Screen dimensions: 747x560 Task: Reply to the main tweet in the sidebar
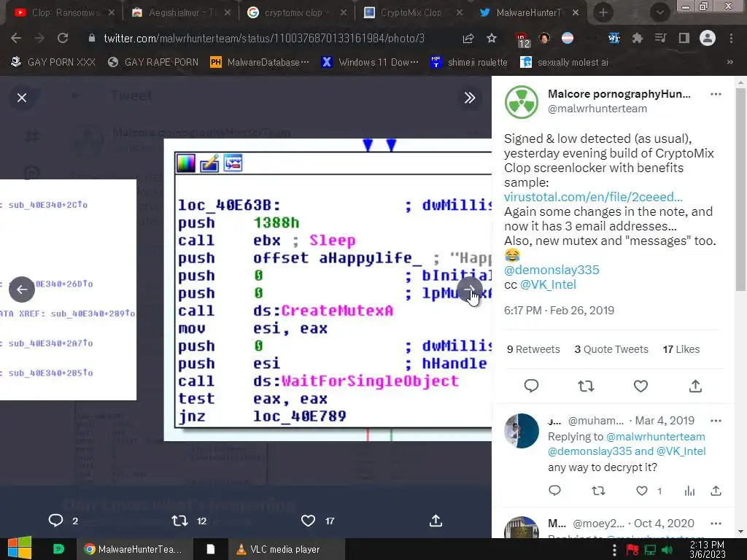531,386
